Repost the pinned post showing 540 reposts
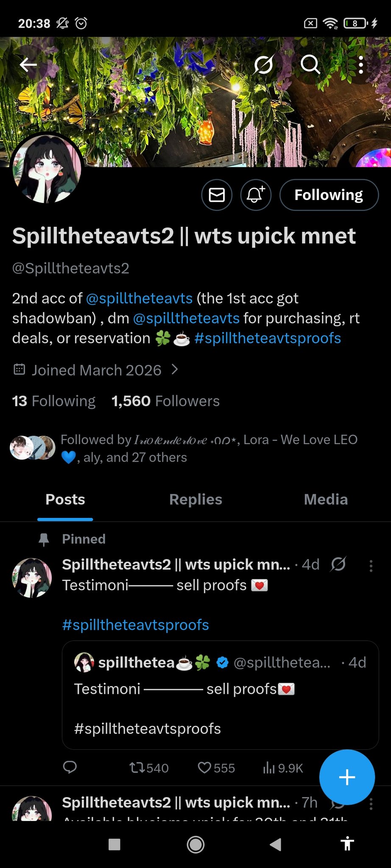Image resolution: width=391 pixels, height=868 pixels. [x=148, y=768]
